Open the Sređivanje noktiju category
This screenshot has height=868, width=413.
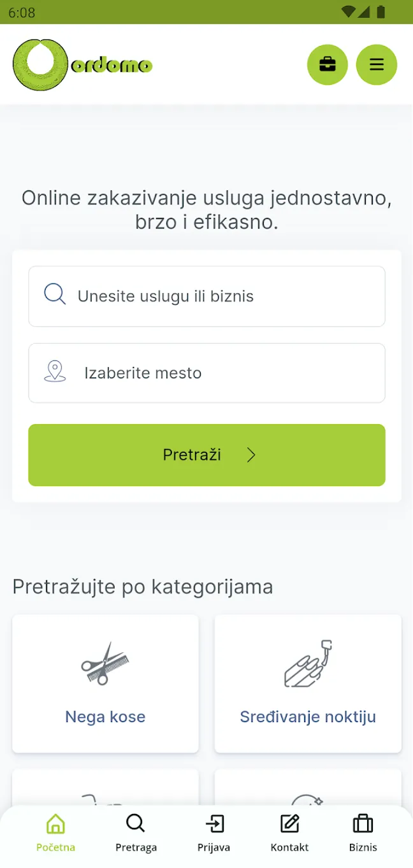(x=308, y=684)
